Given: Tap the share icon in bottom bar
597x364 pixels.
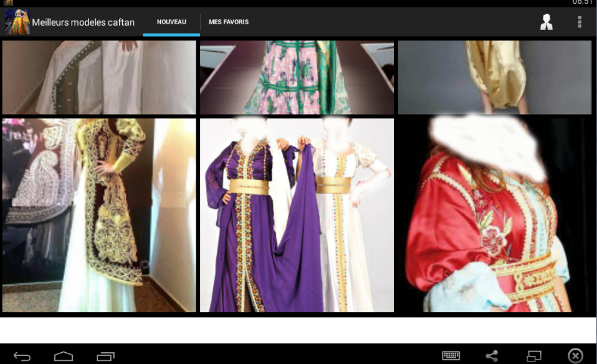Looking at the screenshot, I should [x=492, y=356].
